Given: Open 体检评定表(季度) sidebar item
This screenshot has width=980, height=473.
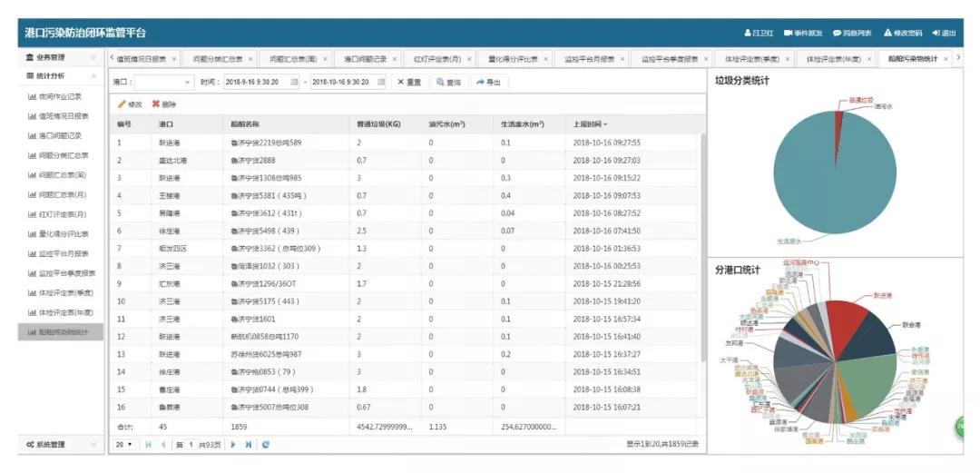Looking at the screenshot, I should click(60, 293).
